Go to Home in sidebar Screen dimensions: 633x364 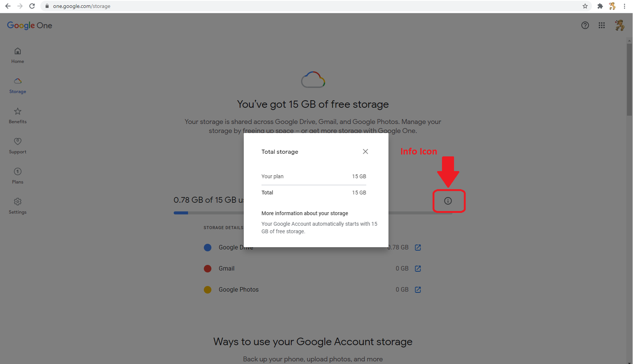(x=18, y=55)
